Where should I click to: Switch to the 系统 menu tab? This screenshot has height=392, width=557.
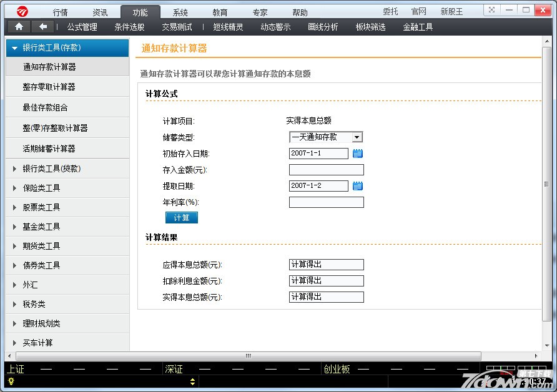tap(180, 12)
